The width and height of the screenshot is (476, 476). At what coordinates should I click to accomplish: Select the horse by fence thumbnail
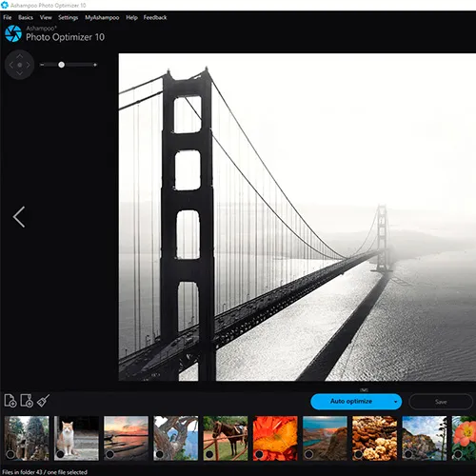[x=226, y=438]
